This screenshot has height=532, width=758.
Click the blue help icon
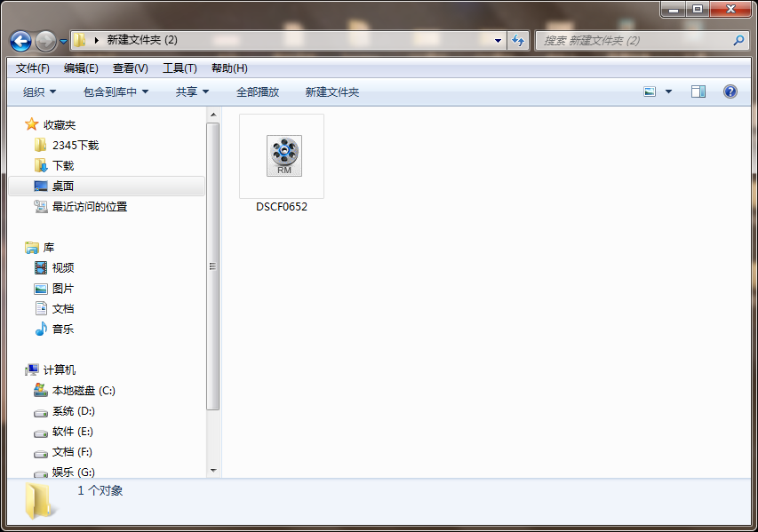pos(730,91)
